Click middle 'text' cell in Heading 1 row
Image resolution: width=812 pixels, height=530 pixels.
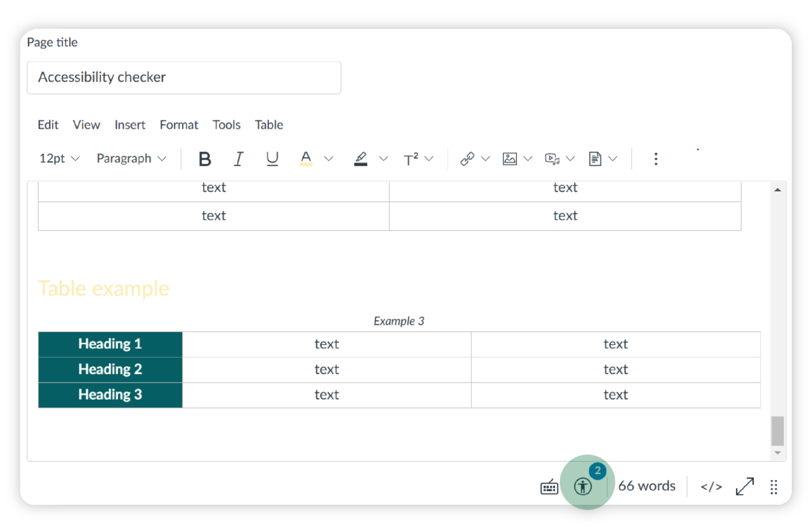(327, 344)
